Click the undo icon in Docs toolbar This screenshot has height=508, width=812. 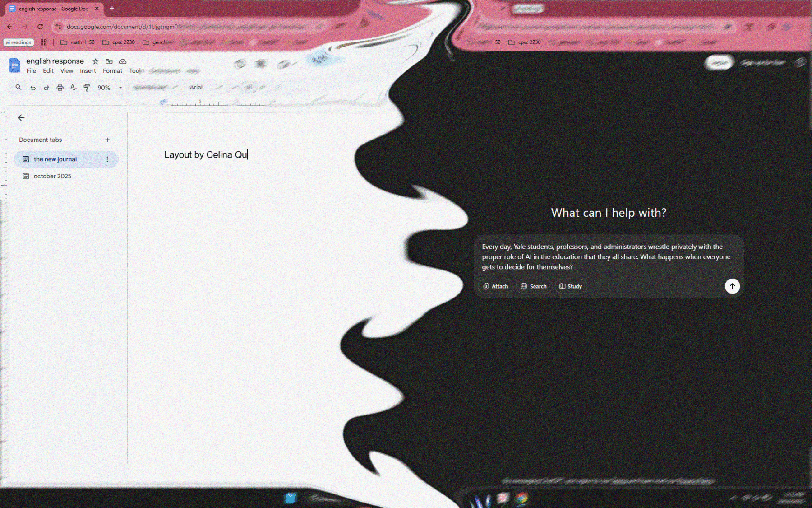tap(33, 88)
